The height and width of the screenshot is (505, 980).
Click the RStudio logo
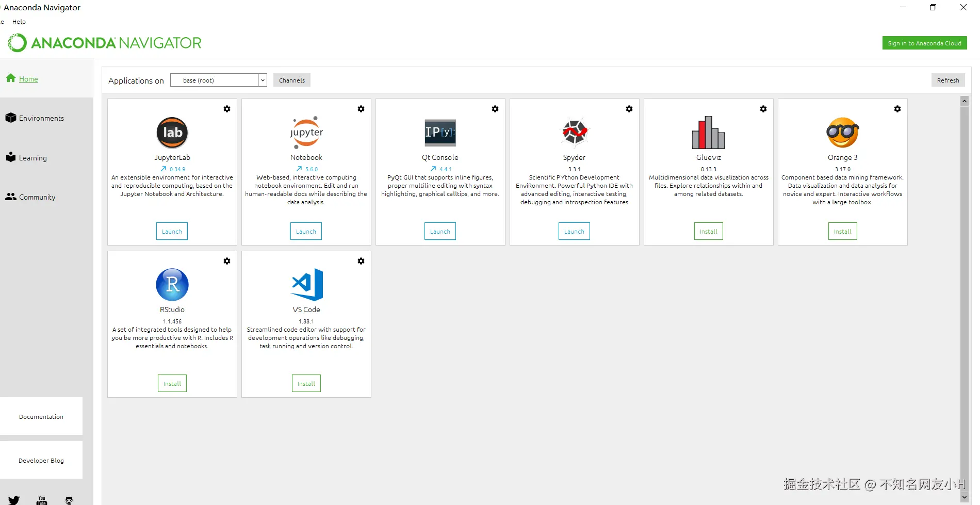[172, 285]
